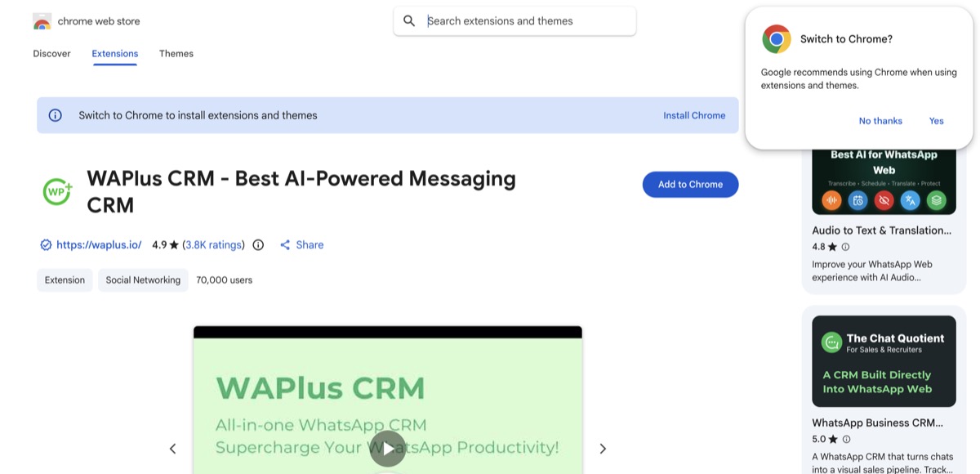Play the WAPlus CRM promo video

387,449
